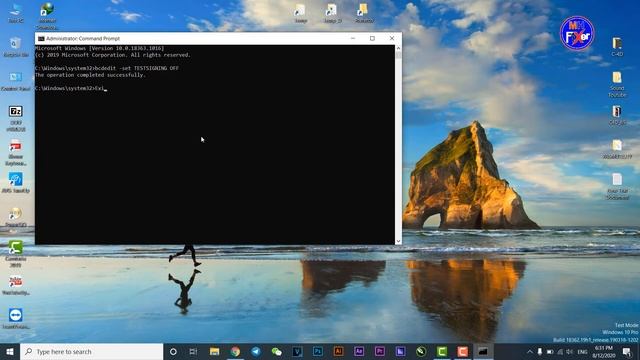Screen dimensions: 640x360
Task: Show hidden system tray icons
Action: pos(530,351)
